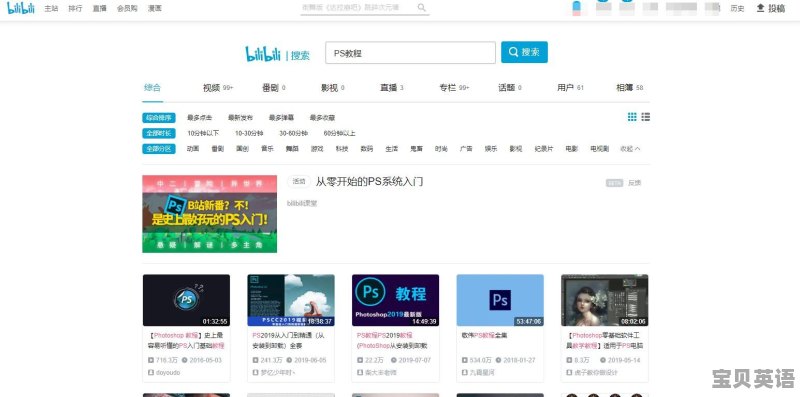This screenshot has height=397, width=800.
Task: Open 排行 rankings in the top navigation
Action: click(75, 9)
